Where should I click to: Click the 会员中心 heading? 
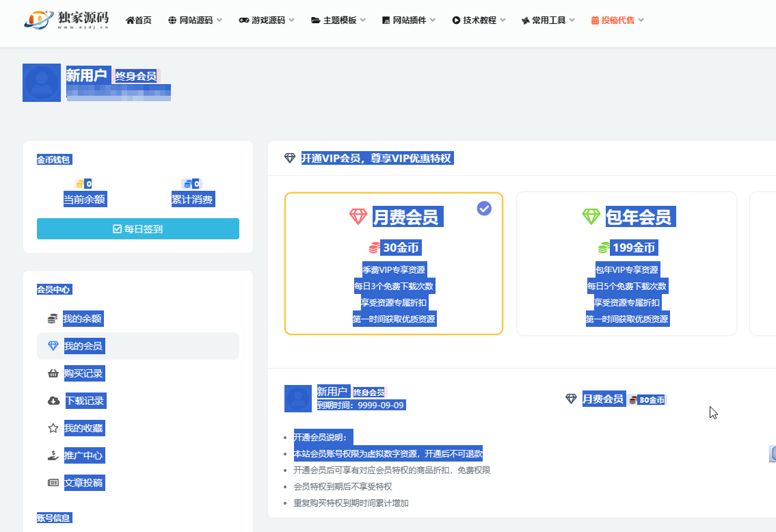click(x=54, y=289)
